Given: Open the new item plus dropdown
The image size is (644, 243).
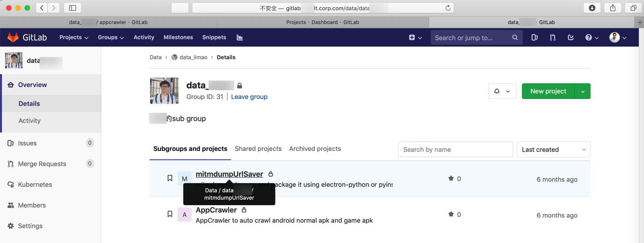Looking at the screenshot, I should [415, 38].
